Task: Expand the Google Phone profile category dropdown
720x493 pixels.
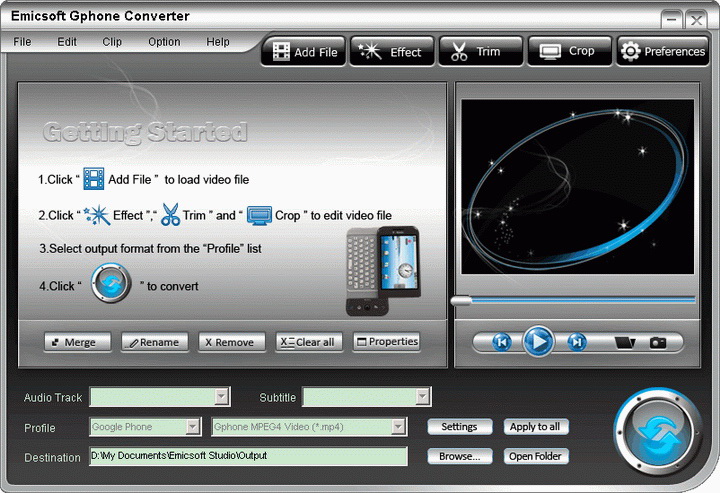Action: 192,426
